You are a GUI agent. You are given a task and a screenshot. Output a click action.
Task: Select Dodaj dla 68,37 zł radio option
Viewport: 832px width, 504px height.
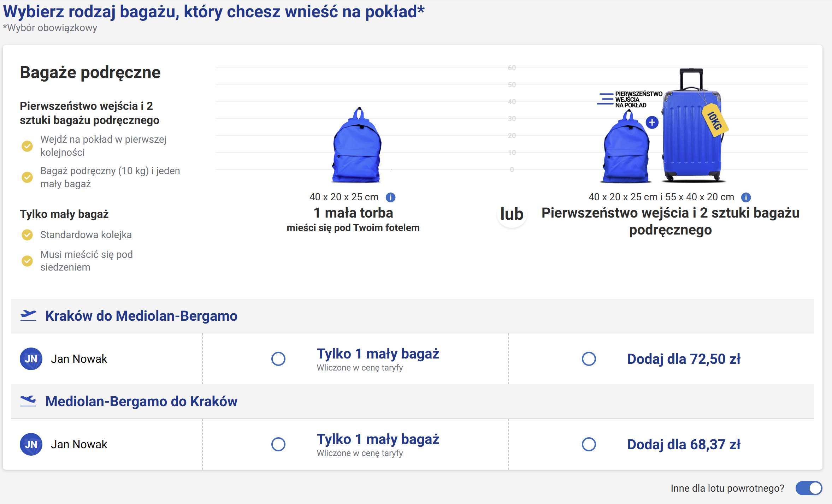tap(589, 444)
